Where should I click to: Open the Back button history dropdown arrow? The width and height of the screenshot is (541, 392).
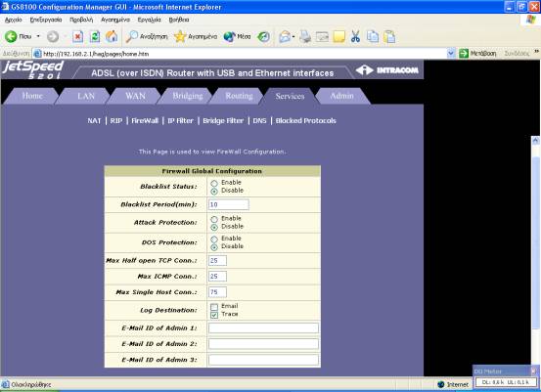38,36
